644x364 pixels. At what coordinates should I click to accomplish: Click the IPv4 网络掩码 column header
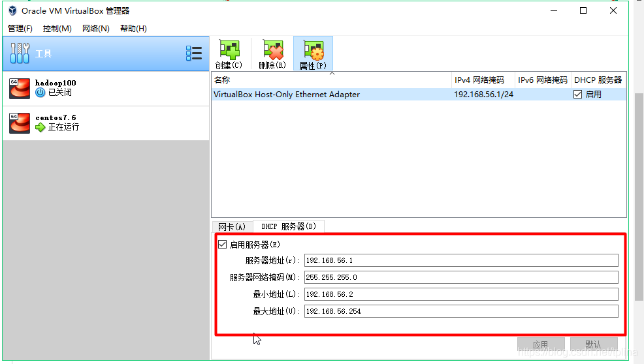coord(483,80)
